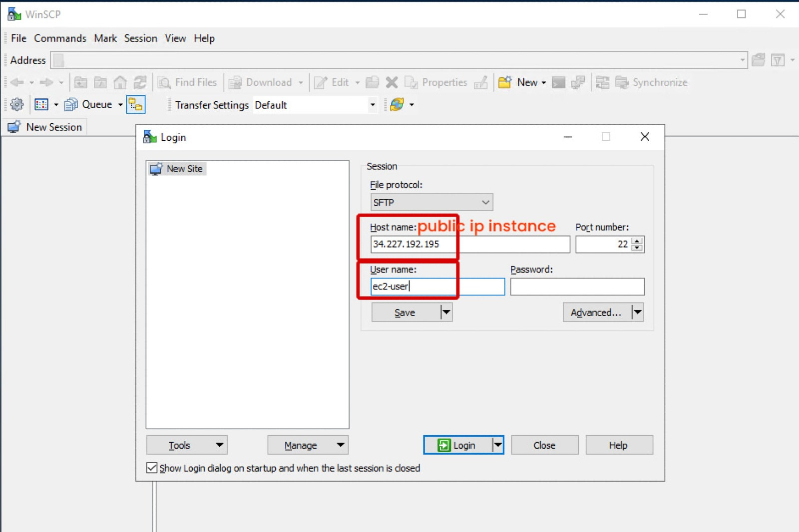Image resolution: width=799 pixels, height=532 pixels.
Task: Click the parent directory folder icon
Action: point(80,82)
